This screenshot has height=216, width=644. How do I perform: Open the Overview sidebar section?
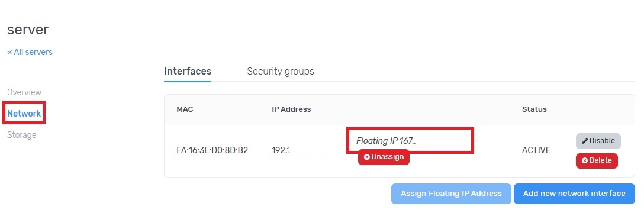24,92
